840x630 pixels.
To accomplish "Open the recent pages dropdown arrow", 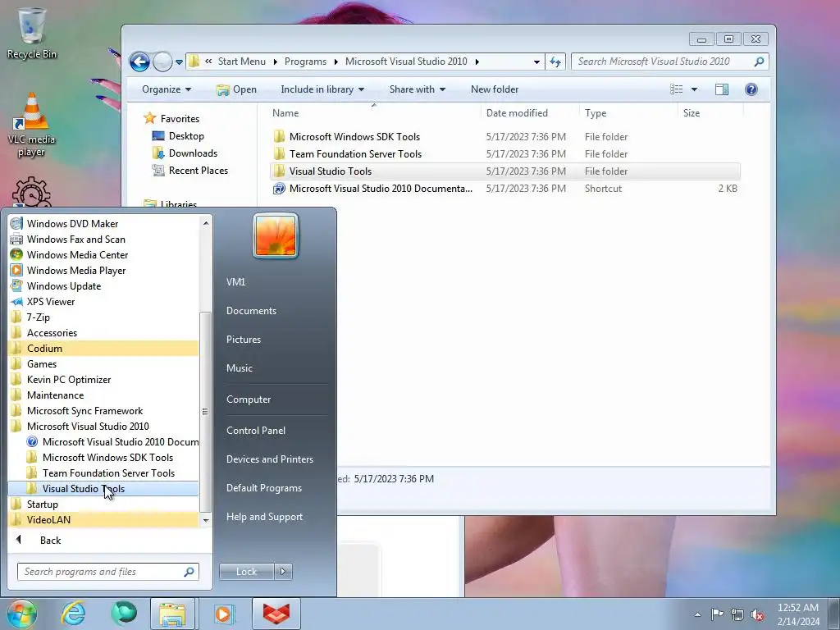I will tap(179, 62).
